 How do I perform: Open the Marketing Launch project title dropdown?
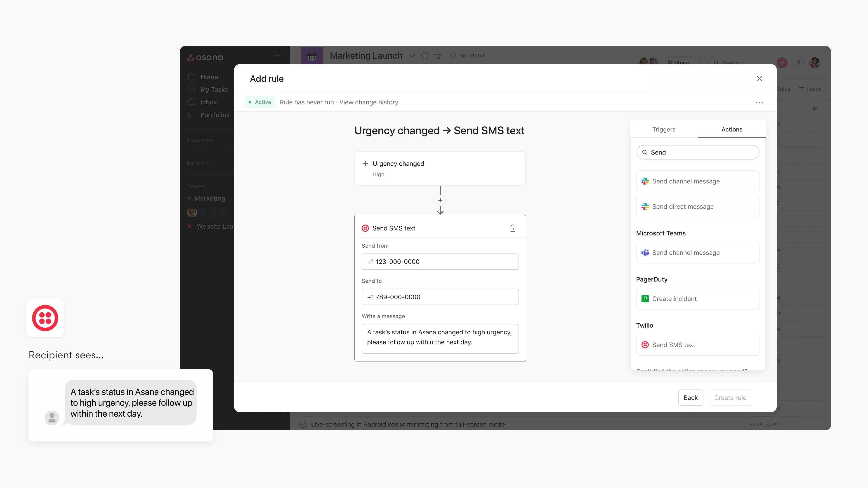click(x=412, y=56)
